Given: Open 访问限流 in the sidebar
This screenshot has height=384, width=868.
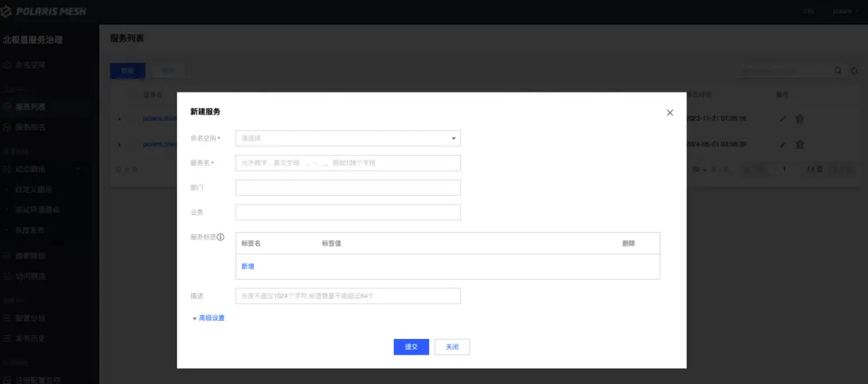Looking at the screenshot, I should point(31,276).
